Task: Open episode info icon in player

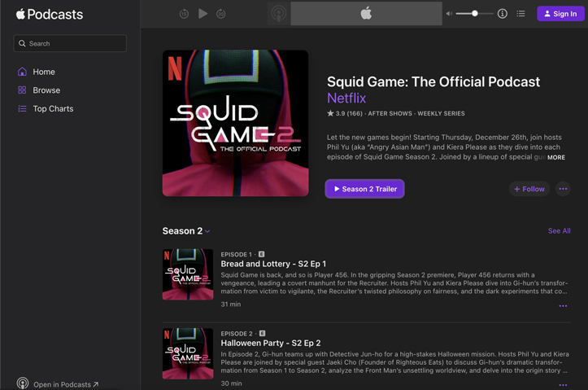Action: click(503, 14)
